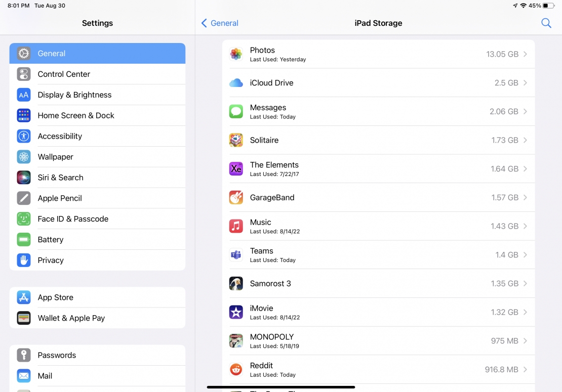Open MONOPOLY storage details chevron

tap(525, 340)
